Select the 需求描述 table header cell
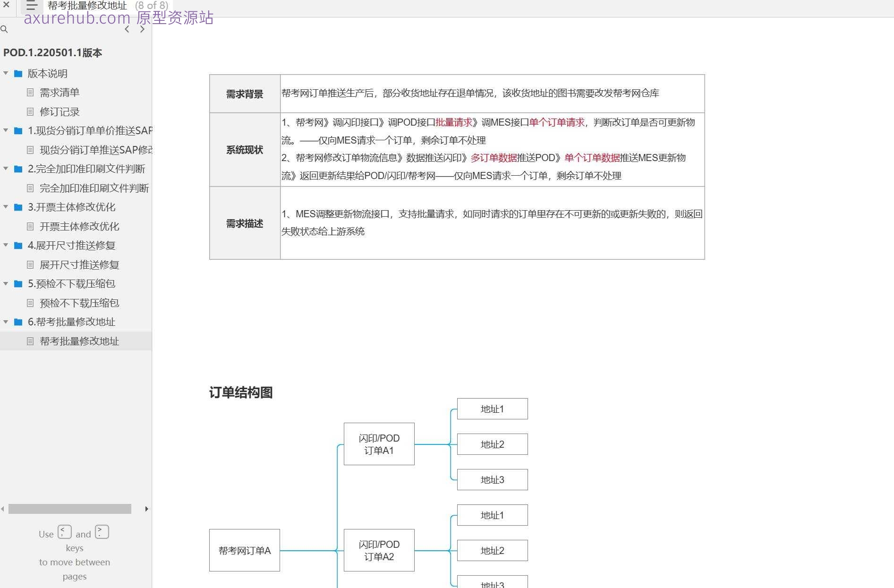This screenshot has width=894, height=588. [245, 223]
